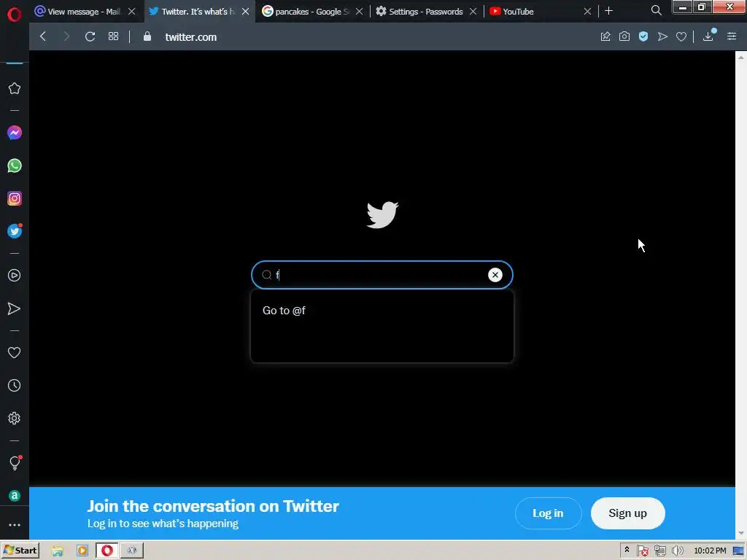Open the Opera main menu logo

(15, 15)
